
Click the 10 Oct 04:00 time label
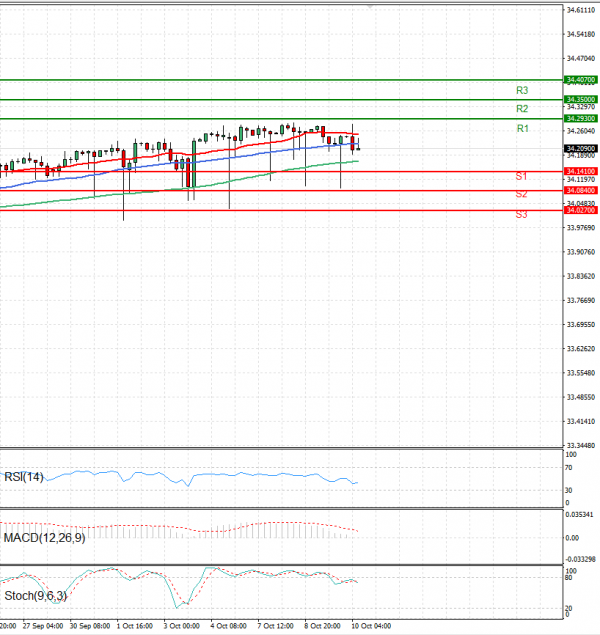click(371, 626)
